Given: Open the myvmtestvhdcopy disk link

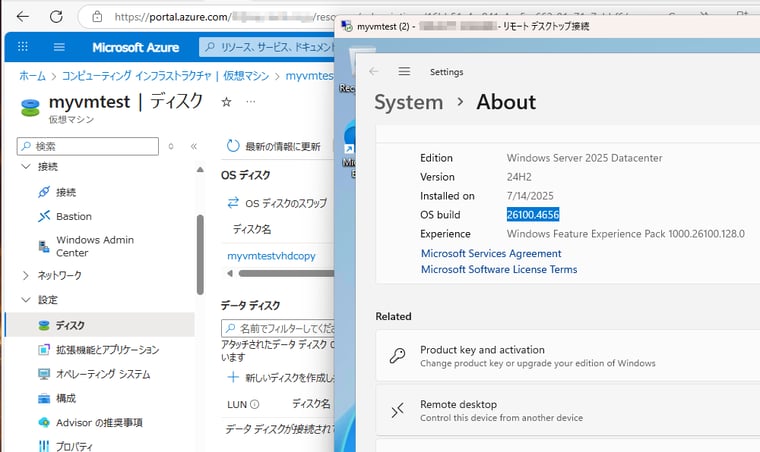Looking at the screenshot, I should pos(271,256).
